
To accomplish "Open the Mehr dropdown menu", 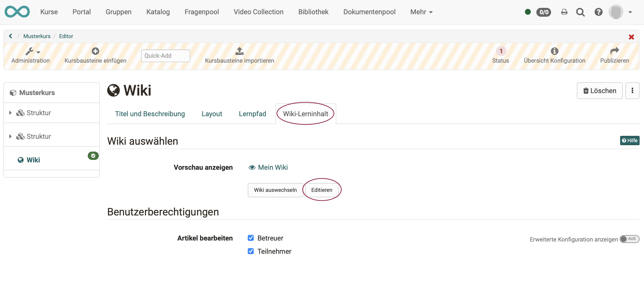I will pos(421,12).
